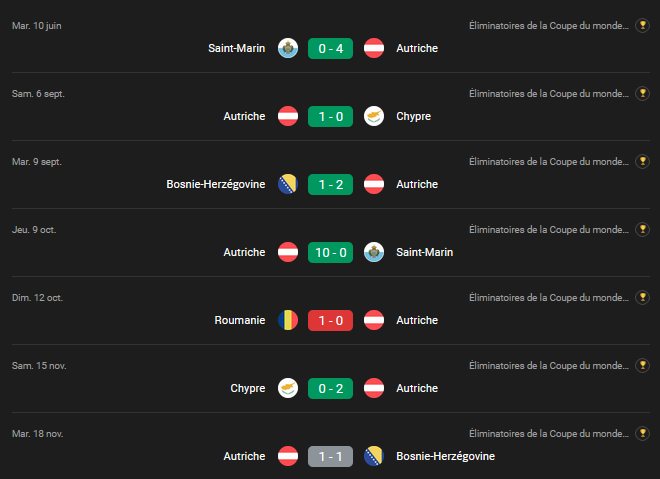Click the Bosnia flag in the 9 sept. match
Image resolution: width=660 pixels, height=479 pixels.
(287, 184)
